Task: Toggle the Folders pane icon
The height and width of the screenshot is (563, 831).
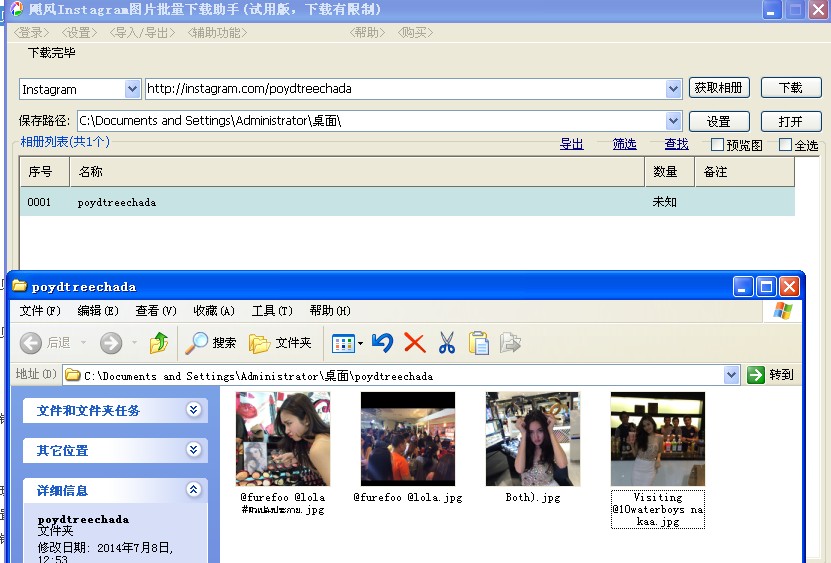Action: [260, 344]
